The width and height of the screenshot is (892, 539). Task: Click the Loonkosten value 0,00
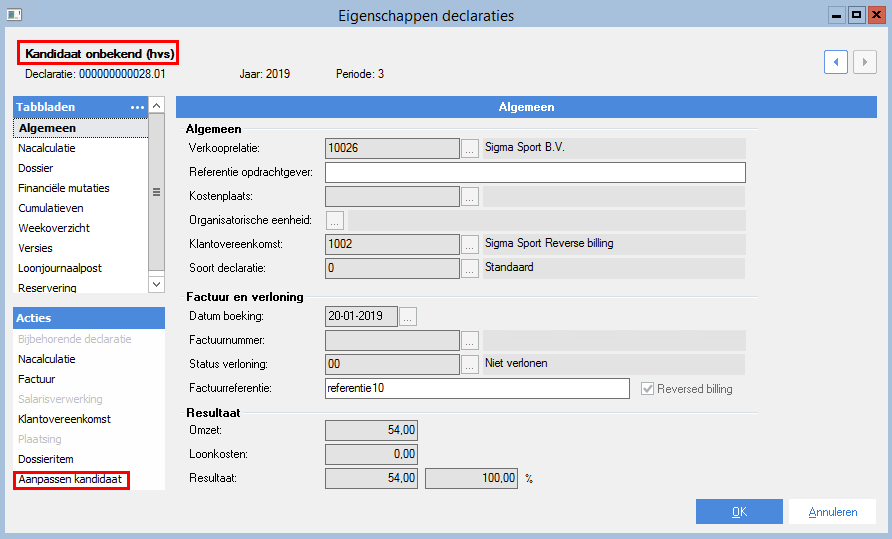coord(371,454)
